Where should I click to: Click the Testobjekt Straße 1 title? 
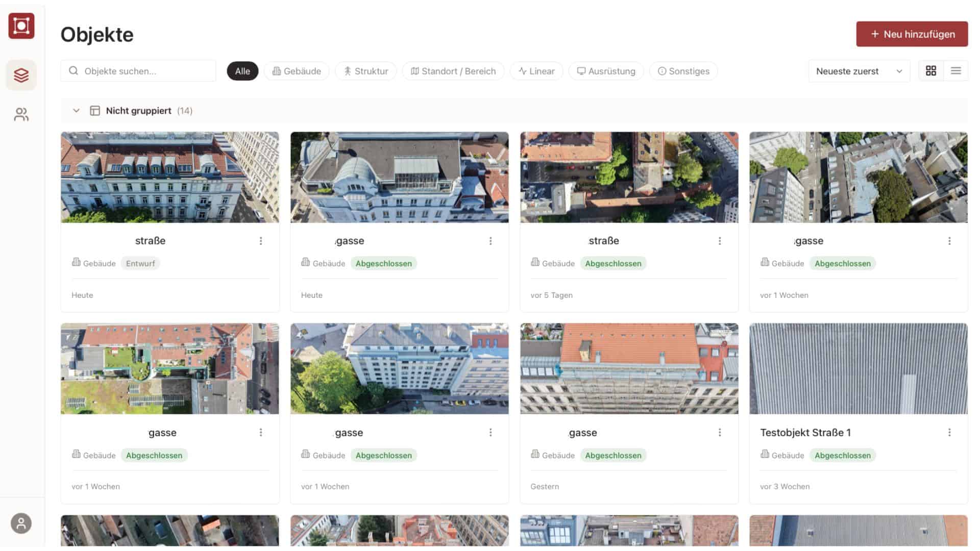coord(805,433)
